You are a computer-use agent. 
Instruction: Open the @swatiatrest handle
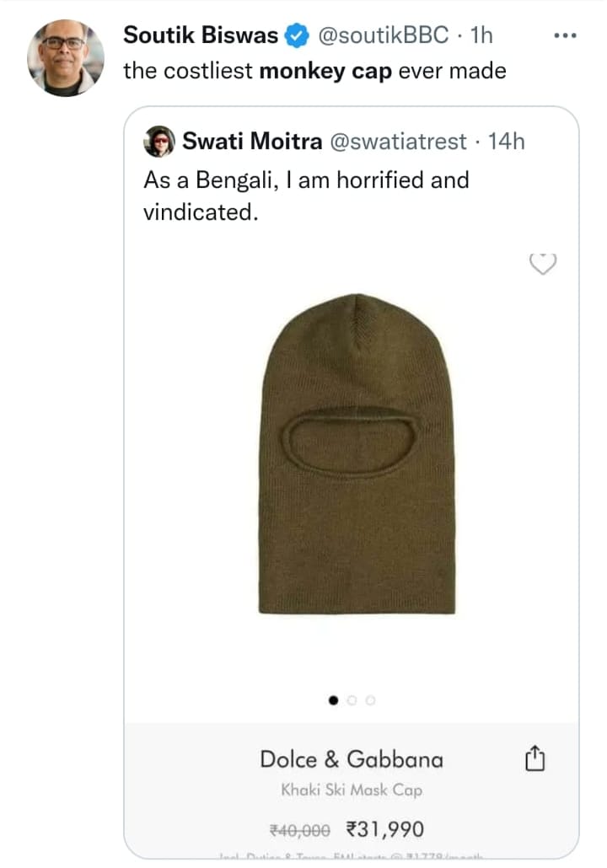398,142
